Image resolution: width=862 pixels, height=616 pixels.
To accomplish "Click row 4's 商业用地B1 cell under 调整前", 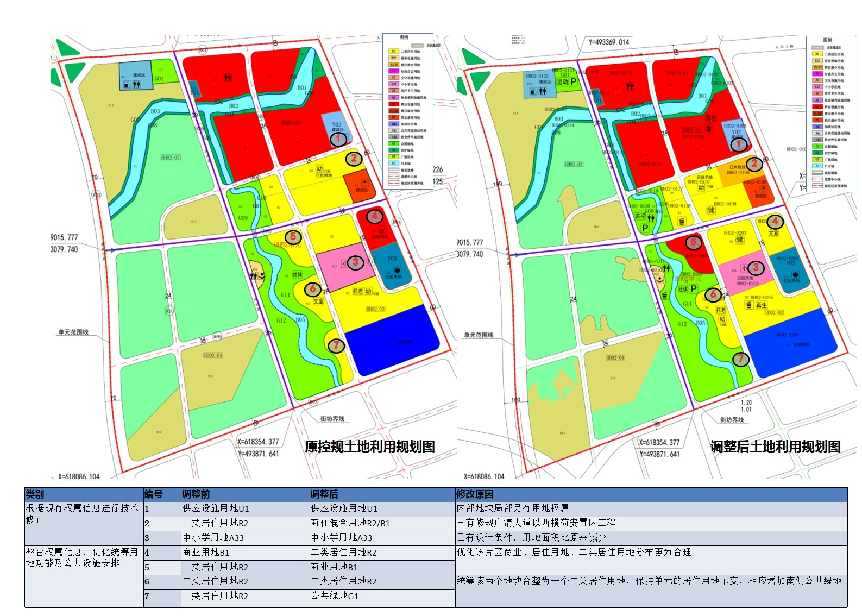I will coord(245,552).
